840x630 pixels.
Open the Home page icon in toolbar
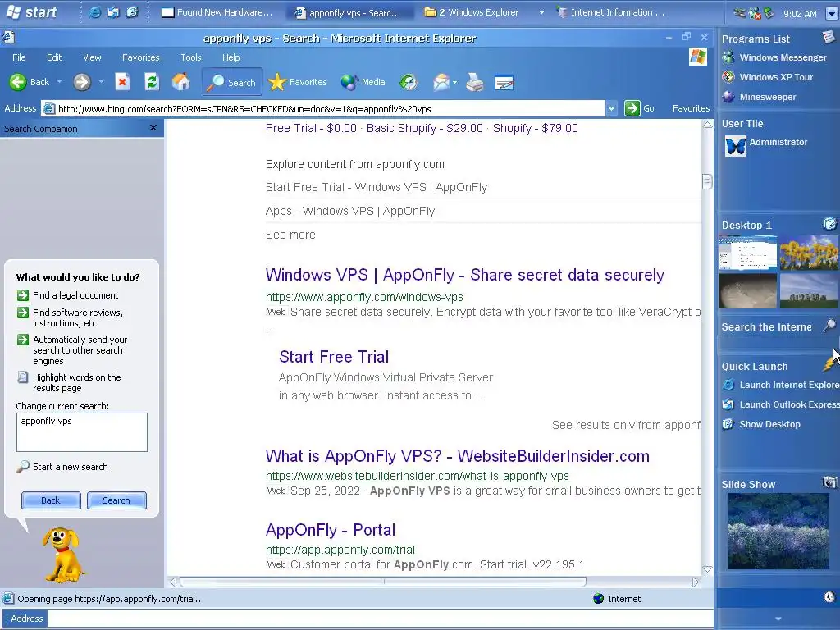click(181, 82)
